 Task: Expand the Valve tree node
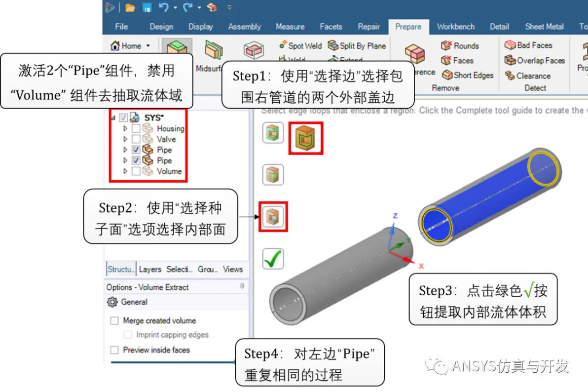[125, 139]
